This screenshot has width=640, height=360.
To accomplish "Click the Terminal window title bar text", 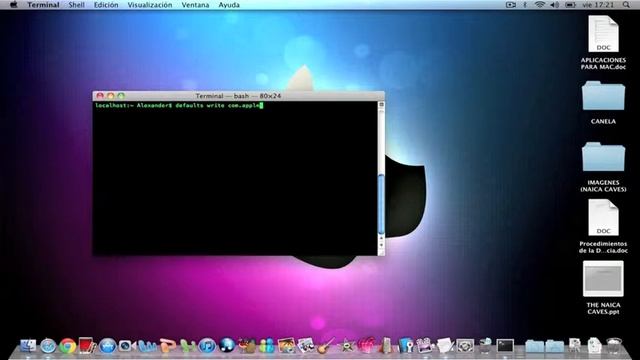I will [x=238, y=96].
